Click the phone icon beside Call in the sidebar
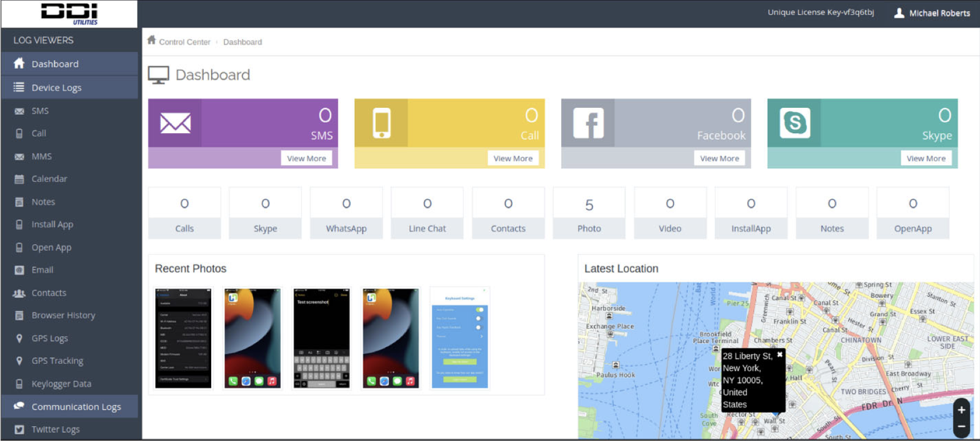Image resolution: width=980 pixels, height=443 pixels. pos(20,134)
